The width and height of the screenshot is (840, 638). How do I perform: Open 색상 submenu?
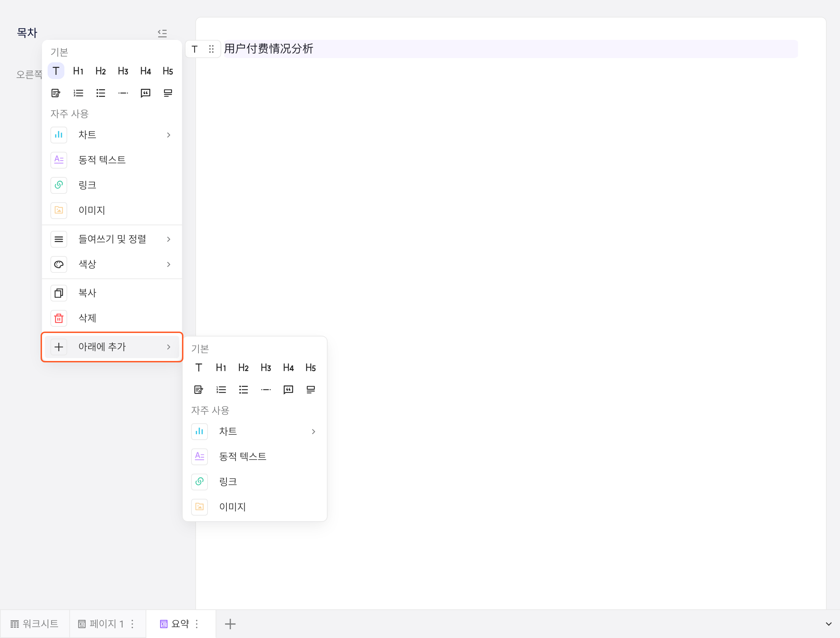(112, 264)
